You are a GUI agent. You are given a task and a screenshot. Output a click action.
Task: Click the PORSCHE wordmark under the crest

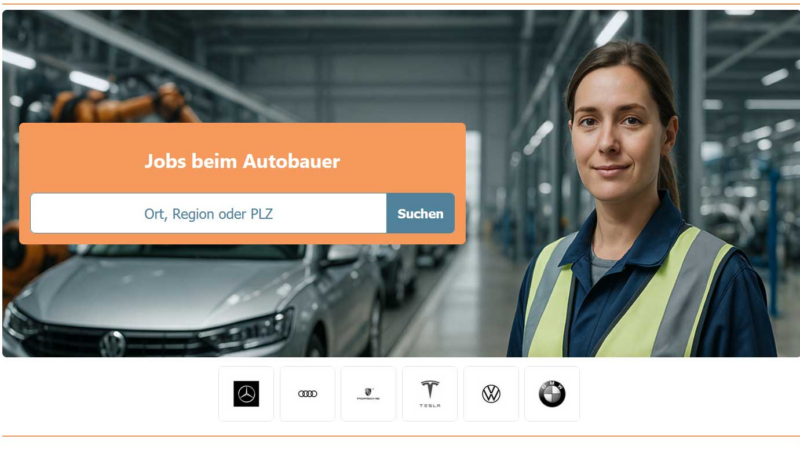tap(368, 398)
